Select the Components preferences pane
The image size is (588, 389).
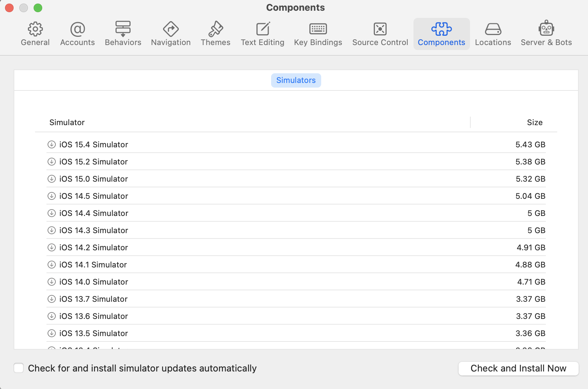pos(442,34)
